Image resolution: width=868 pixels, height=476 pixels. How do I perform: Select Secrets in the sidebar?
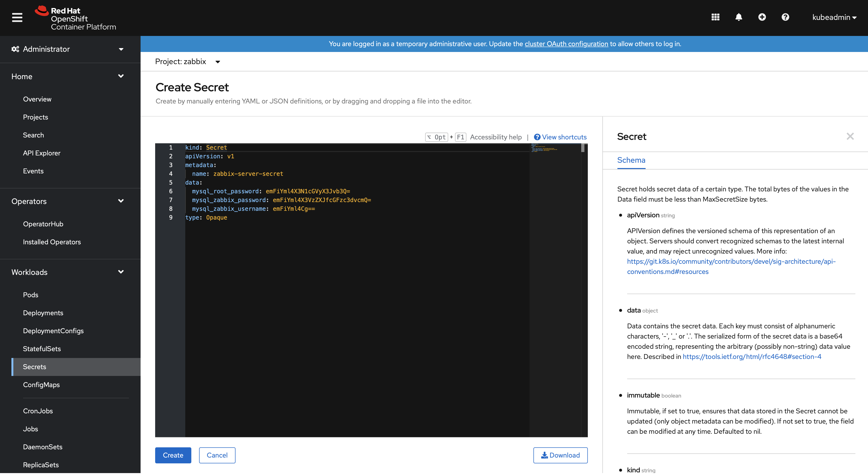coord(76,367)
